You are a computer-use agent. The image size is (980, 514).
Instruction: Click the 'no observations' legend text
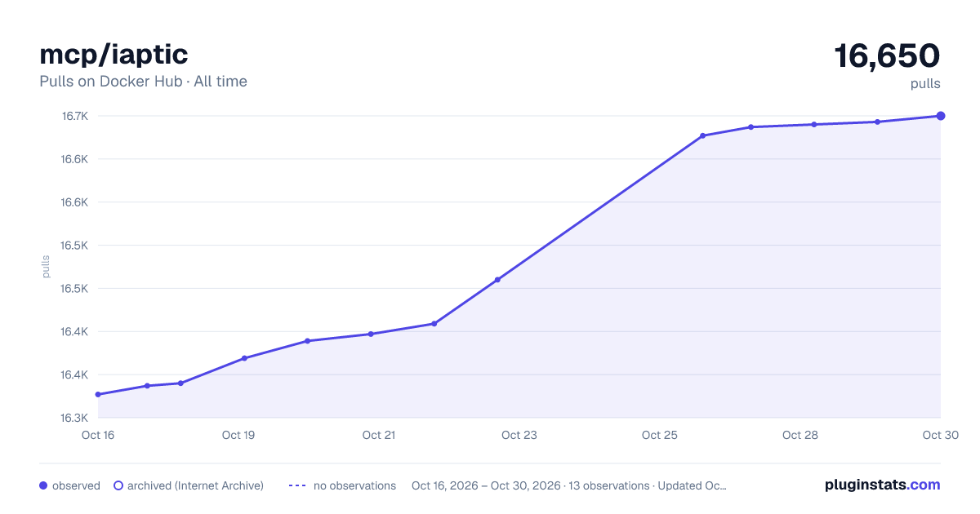tap(354, 485)
